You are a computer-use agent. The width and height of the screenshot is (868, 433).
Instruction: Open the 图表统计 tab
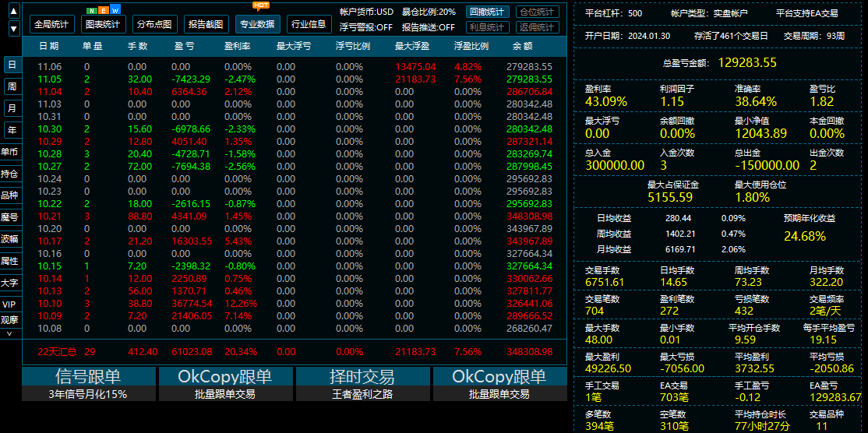click(103, 24)
